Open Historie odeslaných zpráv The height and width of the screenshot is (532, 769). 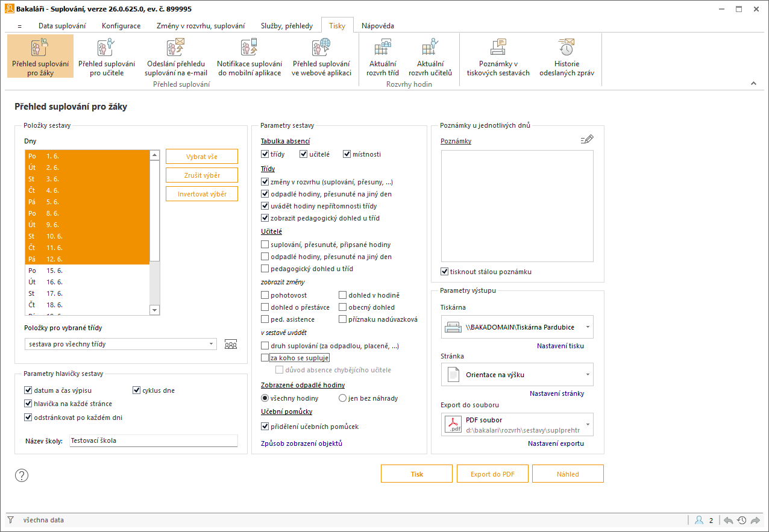(x=567, y=56)
